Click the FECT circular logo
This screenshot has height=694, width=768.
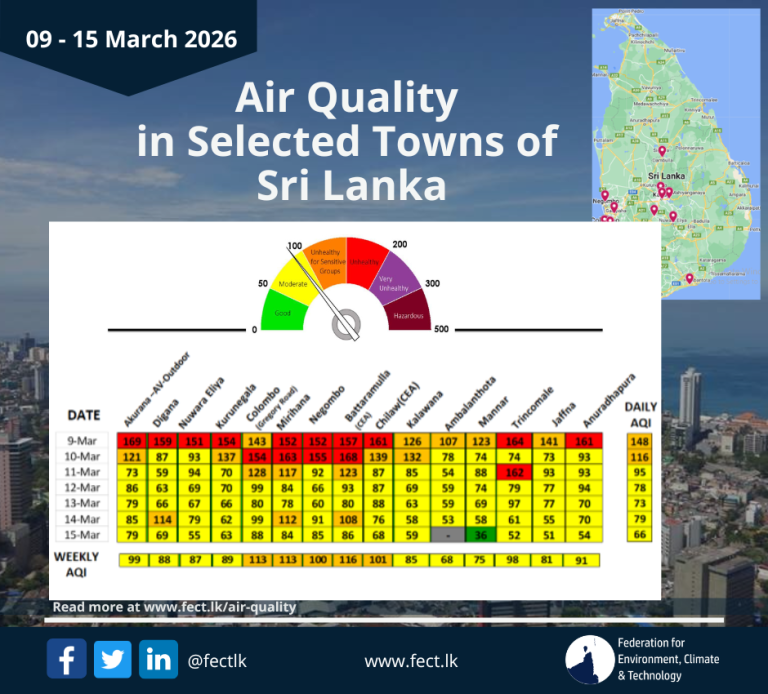point(590,660)
